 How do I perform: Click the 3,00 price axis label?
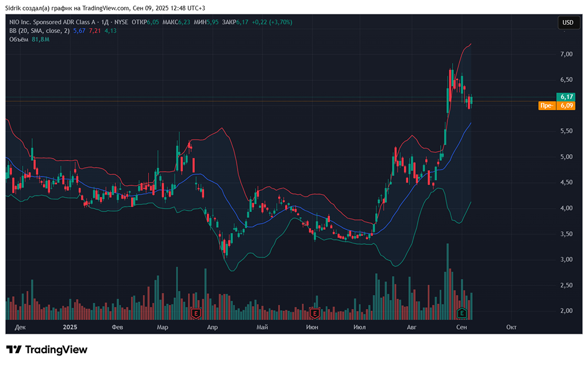pyautogui.click(x=566, y=260)
